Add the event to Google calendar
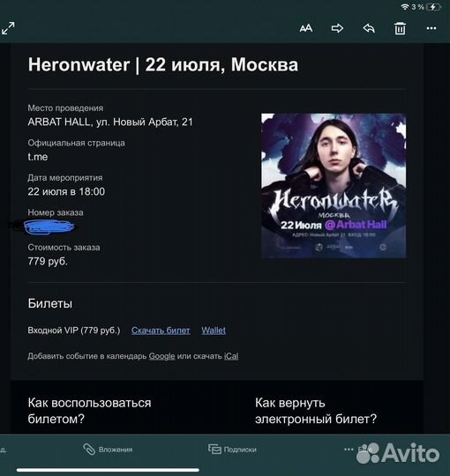 pyautogui.click(x=161, y=356)
